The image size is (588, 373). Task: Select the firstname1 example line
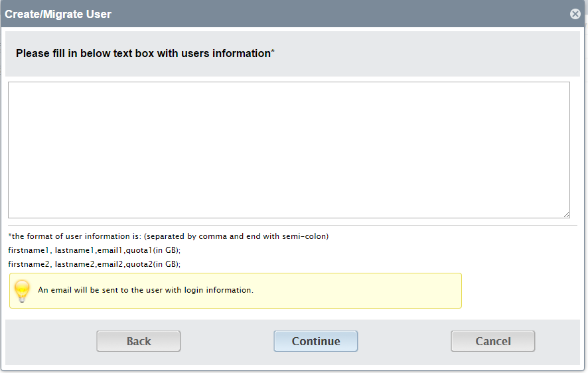[x=94, y=250]
